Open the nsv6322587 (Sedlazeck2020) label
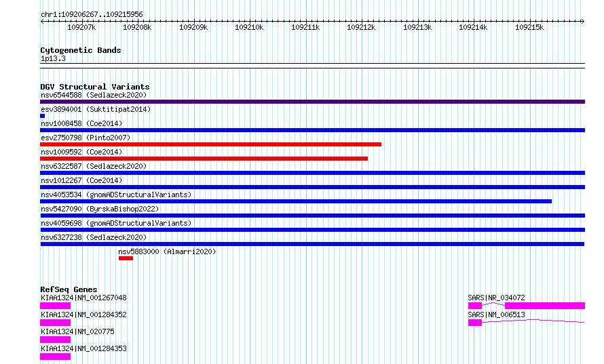 94,166
